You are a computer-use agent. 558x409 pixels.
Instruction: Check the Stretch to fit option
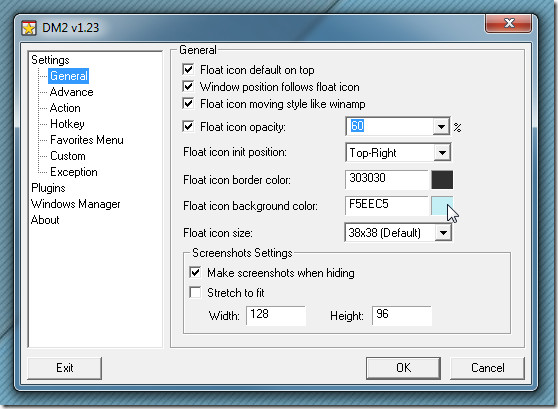click(x=195, y=293)
